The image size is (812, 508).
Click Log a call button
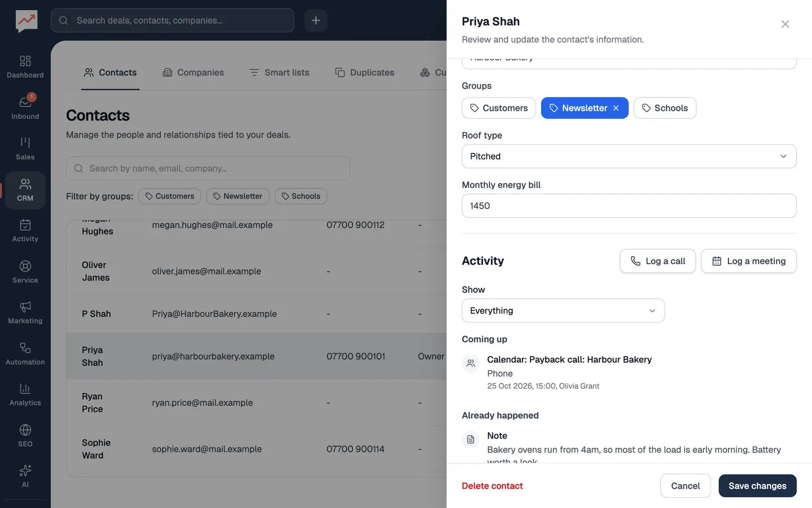click(658, 261)
